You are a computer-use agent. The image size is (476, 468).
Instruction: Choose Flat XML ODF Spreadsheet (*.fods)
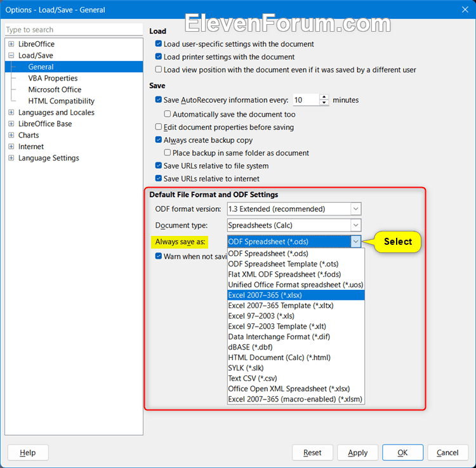(296, 275)
